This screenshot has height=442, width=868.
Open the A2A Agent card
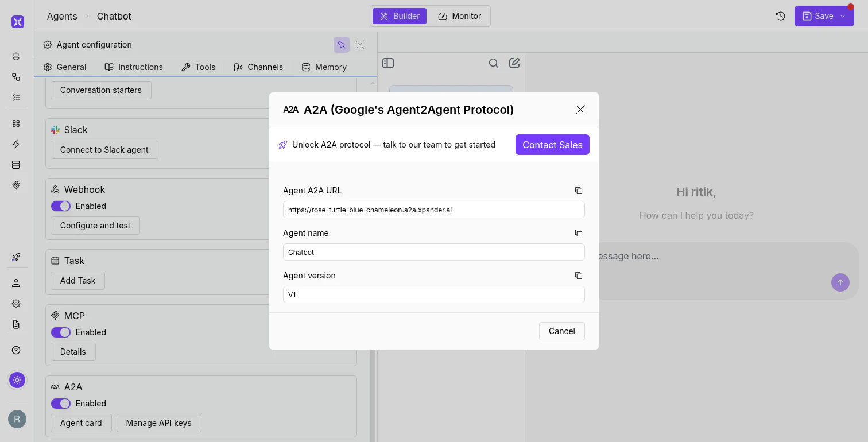click(x=81, y=423)
